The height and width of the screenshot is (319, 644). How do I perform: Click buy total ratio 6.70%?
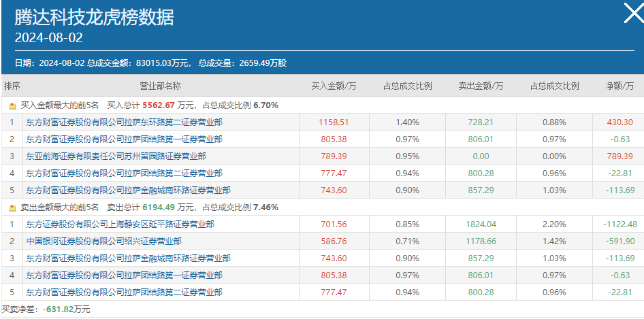click(x=265, y=105)
